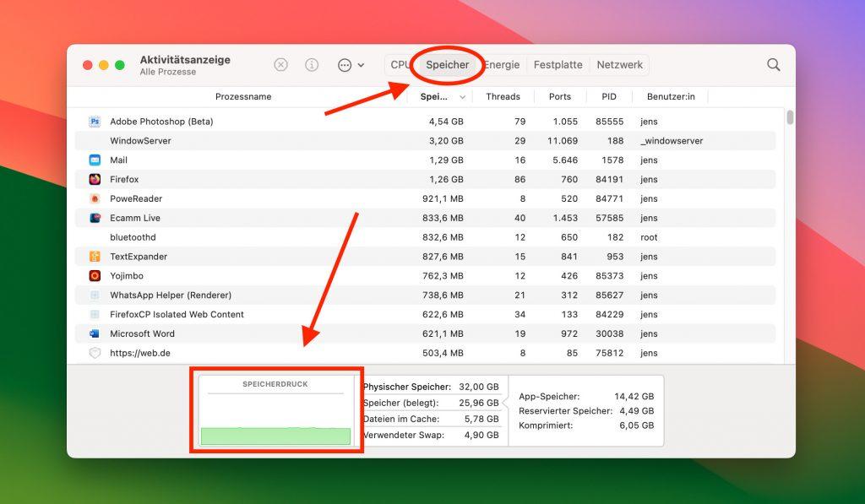Image resolution: width=865 pixels, height=504 pixels.
Task: Switch to the CPU tab
Action: 400,64
